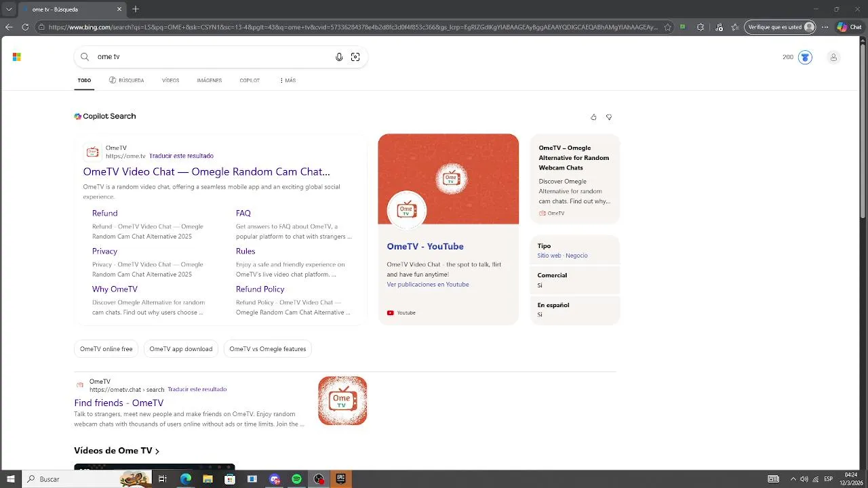Click the voice search microphone icon

(x=339, y=57)
